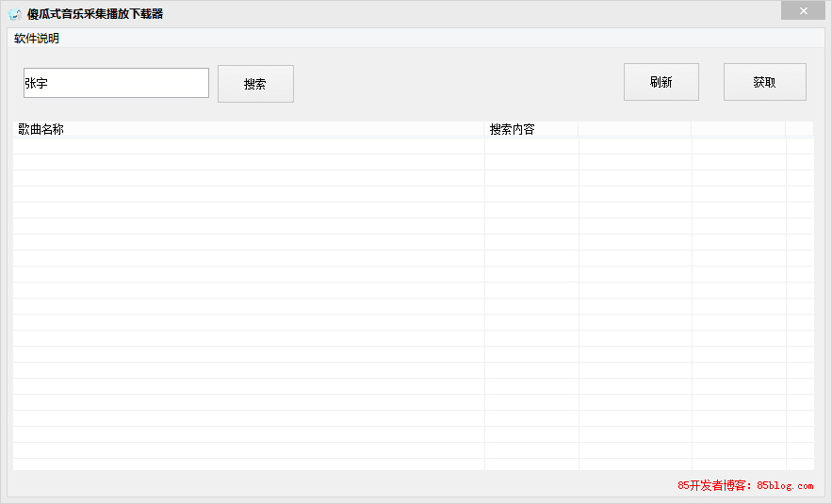The image size is (832, 504).
Task: Click empty menu bar area right of 软件说明
Action: [x=424, y=39]
